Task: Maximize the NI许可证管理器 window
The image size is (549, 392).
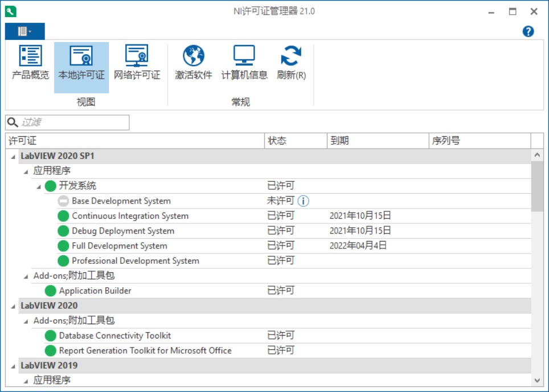Action: coord(513,11)
